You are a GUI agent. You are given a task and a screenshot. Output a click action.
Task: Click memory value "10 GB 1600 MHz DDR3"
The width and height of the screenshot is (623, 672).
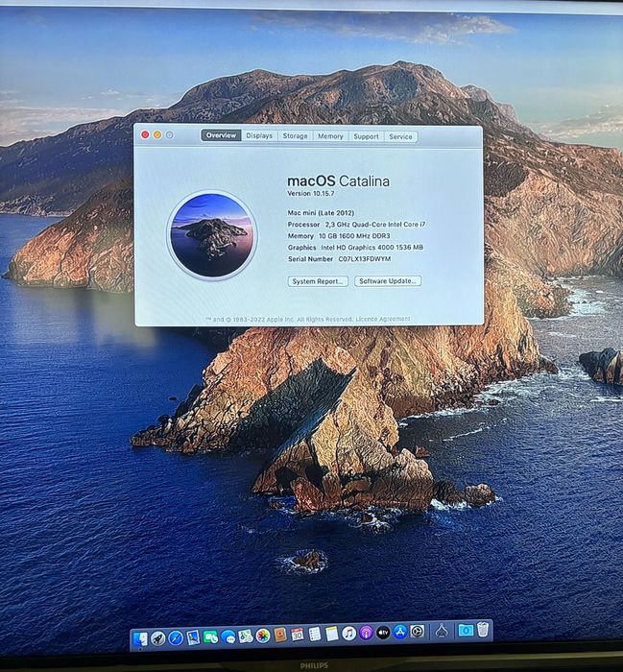(354, 236)
